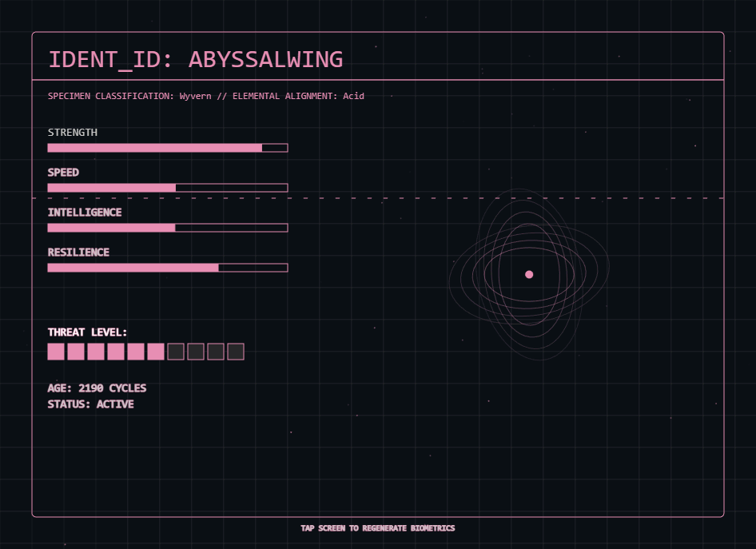Toggle the last empty threat level square

point(235,352)
